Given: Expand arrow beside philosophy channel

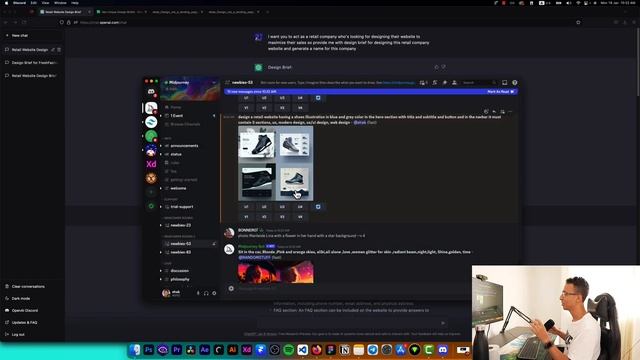Looking at the screenshot, I should [x=161, y=280].
